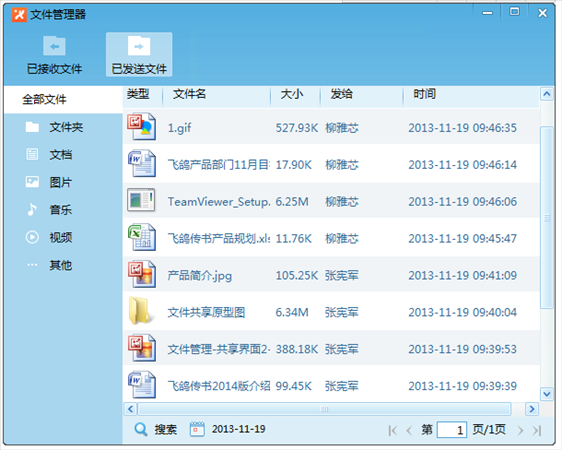The height and width of the screenshot is (450, 562).
Task: Click the Word icon for 飞鸽传书2014版介绍
Action: coord(142,385)
